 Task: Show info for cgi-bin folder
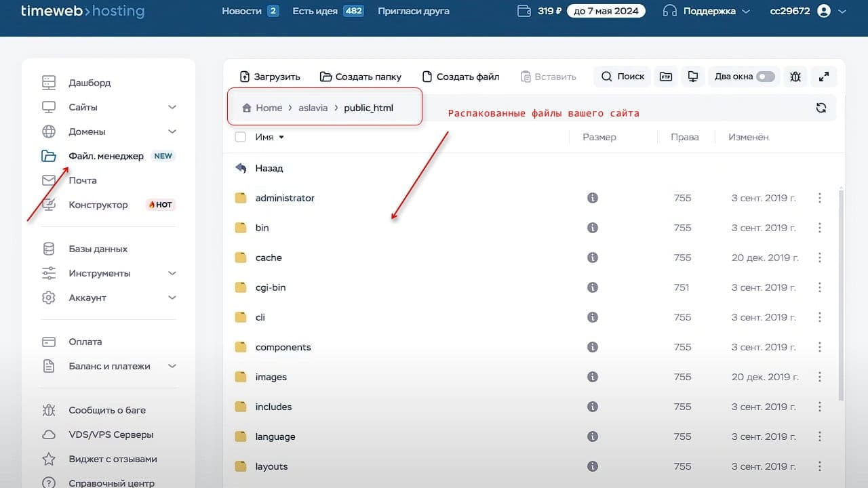[x=593, y=287]
